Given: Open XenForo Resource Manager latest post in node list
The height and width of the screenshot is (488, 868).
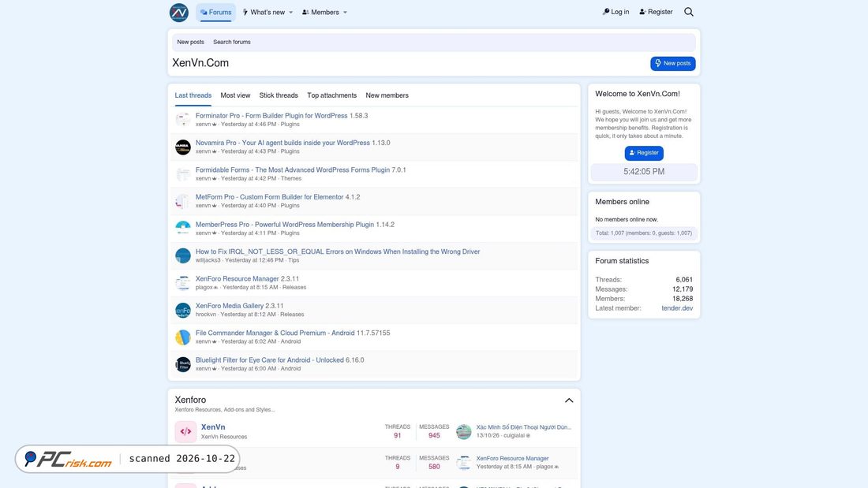Looking at the screenshot, I should pyautogui.click(x=513, y=458).
